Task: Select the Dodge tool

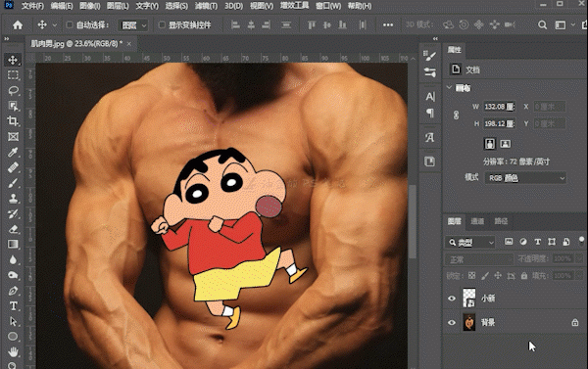Action: click(x=13, y=275)
